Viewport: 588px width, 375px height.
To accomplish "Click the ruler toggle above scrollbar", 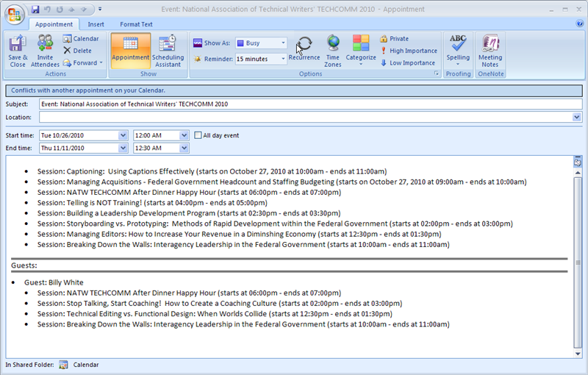I will (578, 162).
